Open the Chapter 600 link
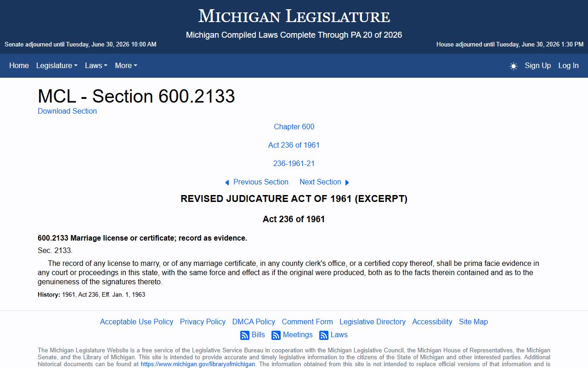Viewport: 588px width, 368px height. point(294,126)
